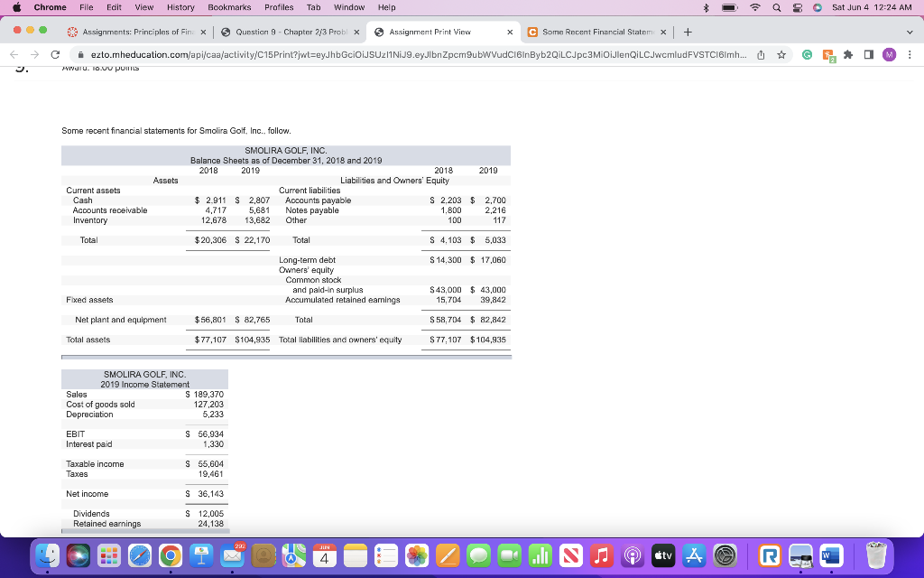Open Finder from the Dock
The width and height of the screenshot is (924, 578).
[47, 555]
